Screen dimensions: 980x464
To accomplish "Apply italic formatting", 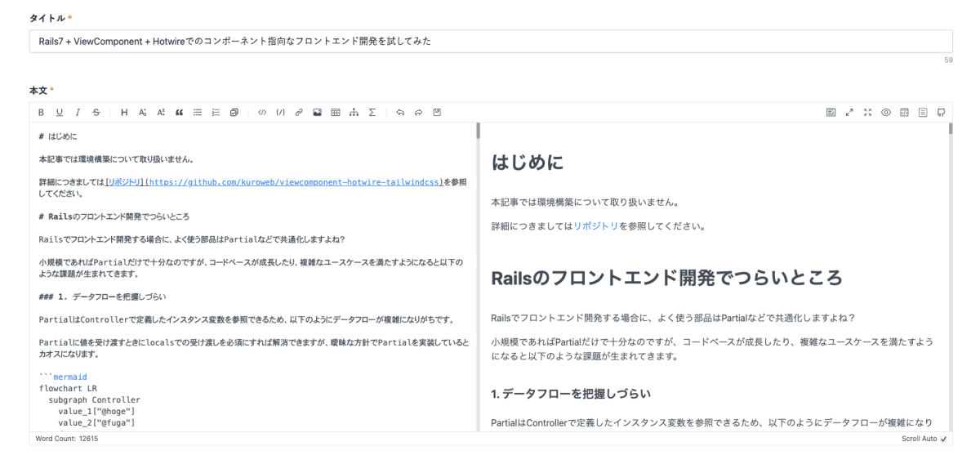I will pyautogui.click(x=78, y=112).
